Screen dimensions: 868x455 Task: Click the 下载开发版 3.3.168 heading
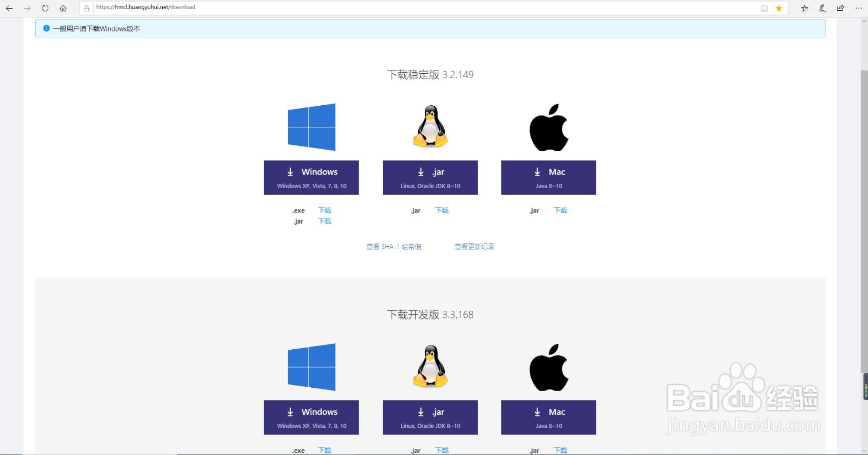(x=430, y=315)
